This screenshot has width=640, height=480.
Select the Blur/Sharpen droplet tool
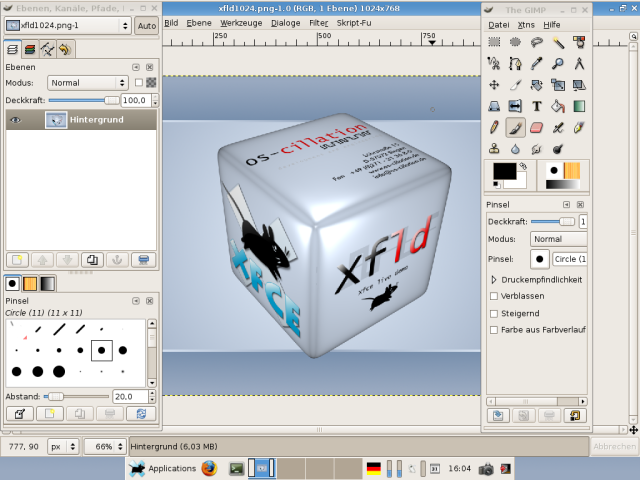point(515,149)
